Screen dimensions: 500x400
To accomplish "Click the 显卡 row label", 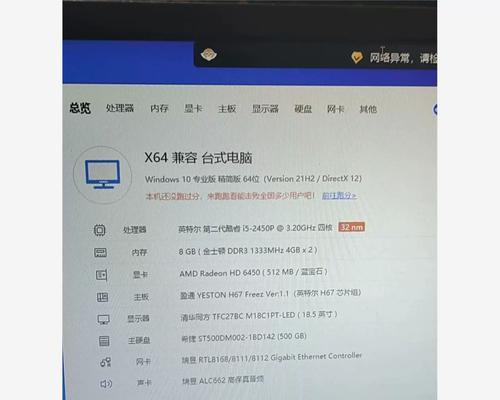I will [140, 275].
